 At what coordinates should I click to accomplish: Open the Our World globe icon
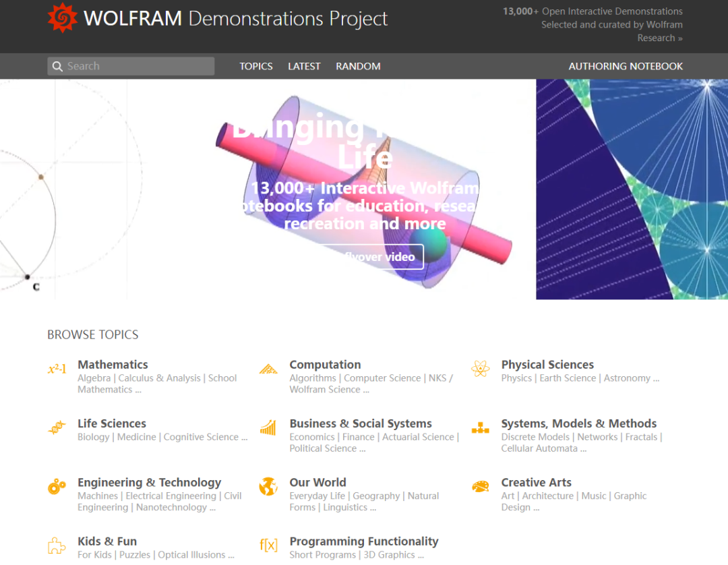pyautogui.click(x=268, y=487)
